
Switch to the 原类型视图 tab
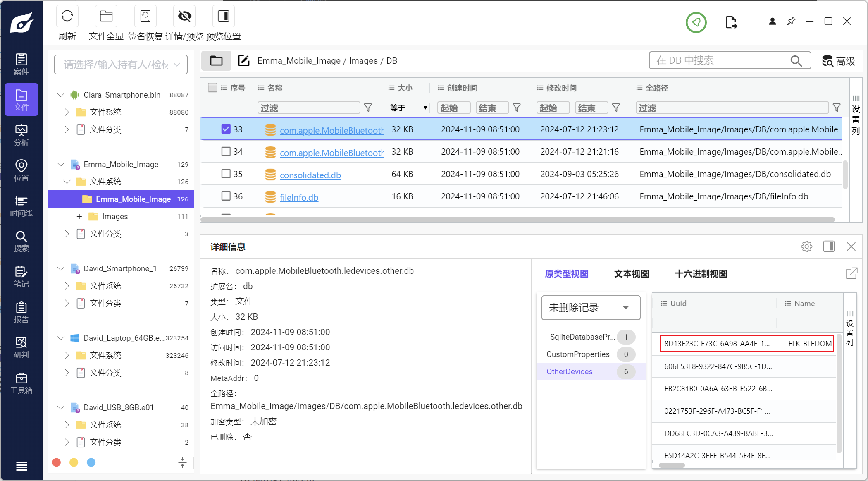[566, 274]
